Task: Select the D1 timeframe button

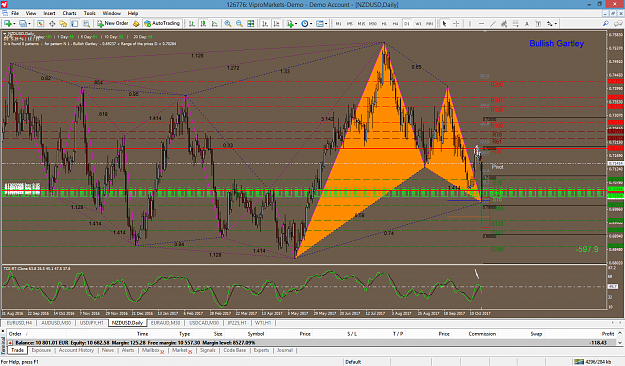Action: coord(407,24)
